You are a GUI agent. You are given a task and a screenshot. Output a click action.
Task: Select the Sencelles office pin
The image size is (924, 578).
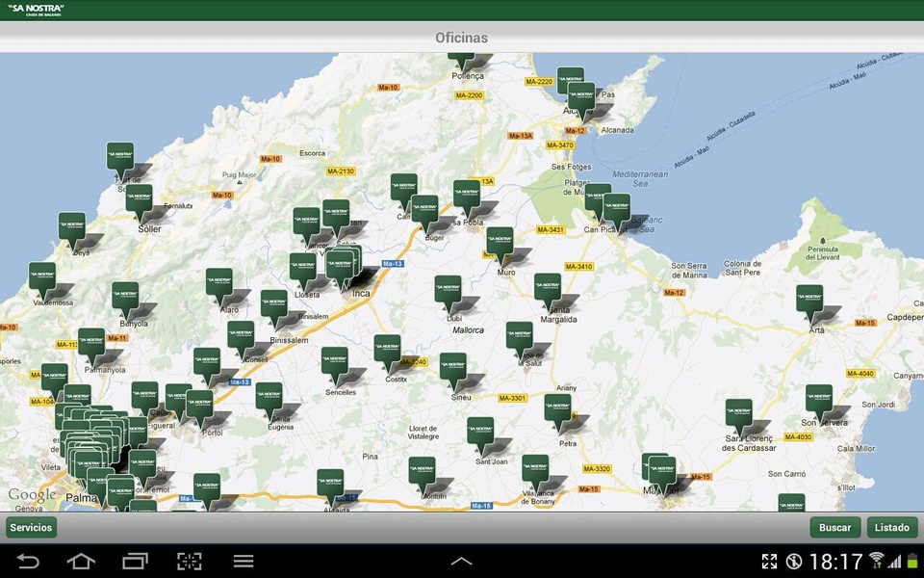point(335,365)
